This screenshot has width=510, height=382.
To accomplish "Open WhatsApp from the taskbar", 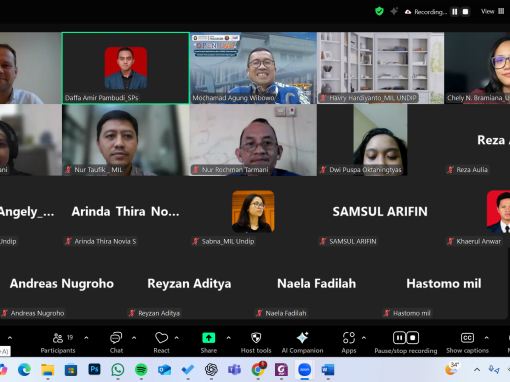I will (118, 369).
